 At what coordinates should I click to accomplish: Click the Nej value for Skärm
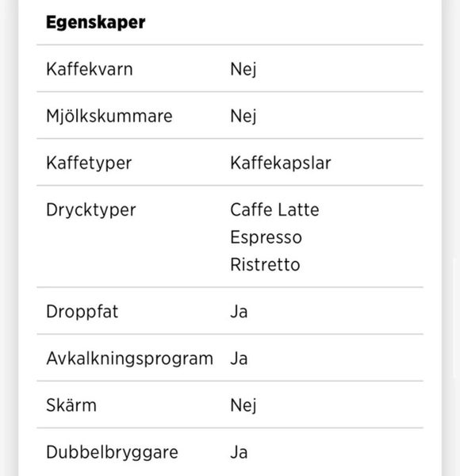[x=243, y=405]
